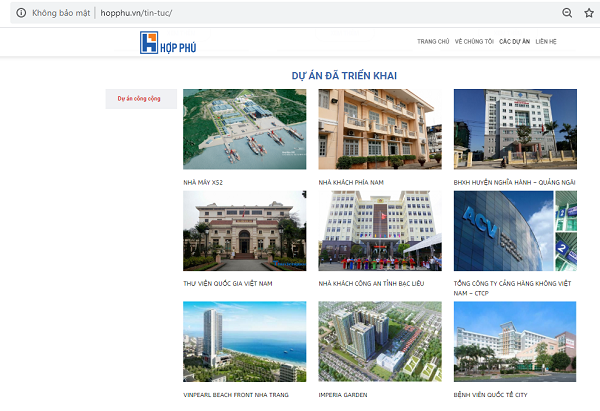
Task: Open the Liên Hệ page
Action: 546,42
